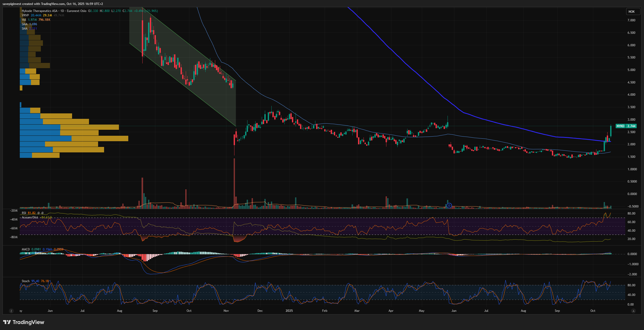Click the blue D dividend marker
This screenshot has height=330, width=644.
[x=449, y=206]
